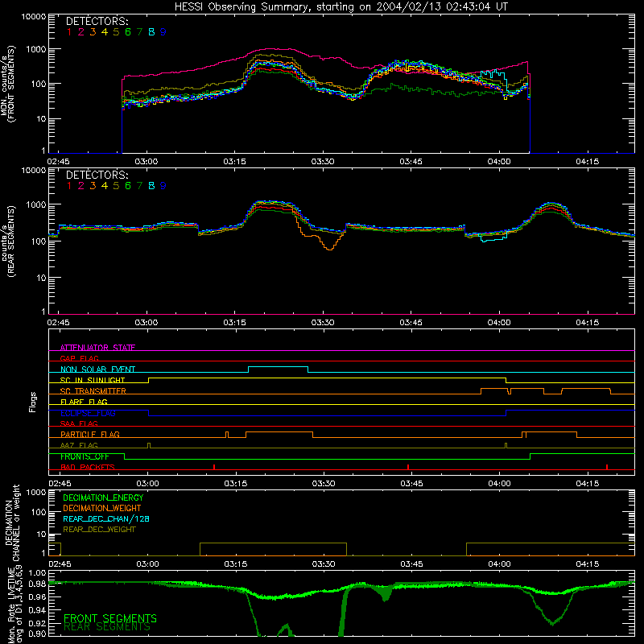Select detector number 1 in front segments legend

tap(69, 32)
